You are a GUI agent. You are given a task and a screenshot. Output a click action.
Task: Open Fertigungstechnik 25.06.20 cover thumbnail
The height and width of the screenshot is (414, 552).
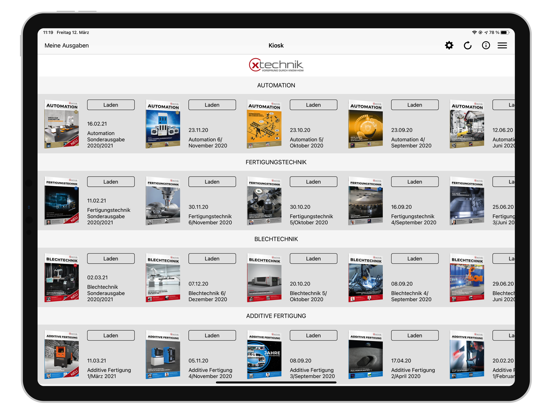(467, 201)
